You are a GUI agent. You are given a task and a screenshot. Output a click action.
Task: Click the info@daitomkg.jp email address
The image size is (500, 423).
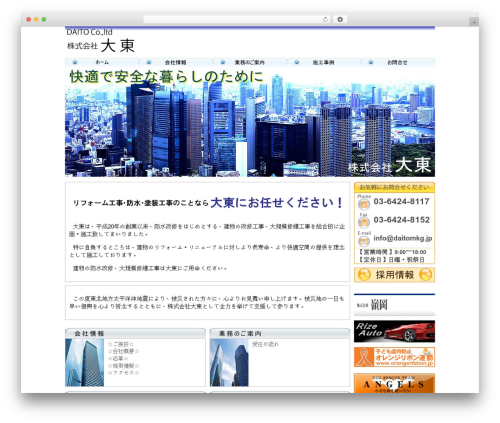tap(403, 238)
